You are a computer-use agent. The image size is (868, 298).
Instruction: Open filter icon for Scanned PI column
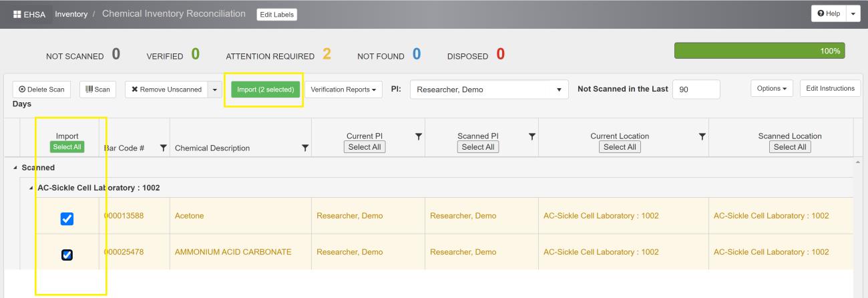(x=532, y=136)
